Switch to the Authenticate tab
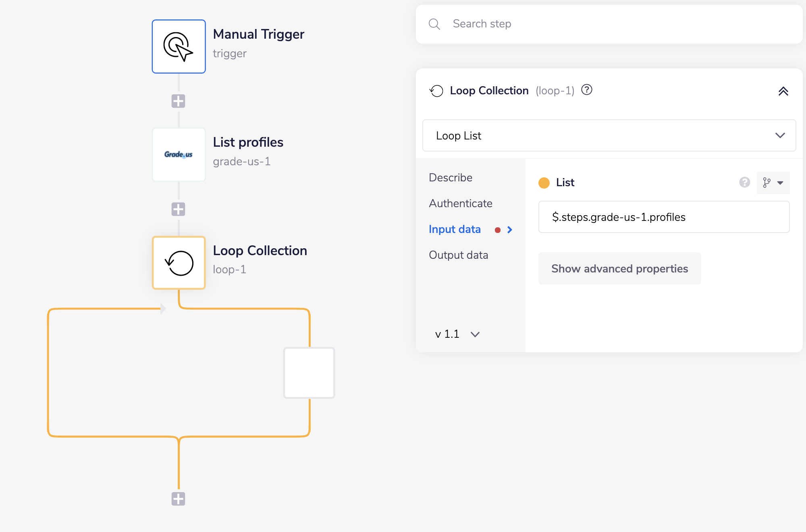Screen dimensions: 806x532 click(x=461, y=204)
